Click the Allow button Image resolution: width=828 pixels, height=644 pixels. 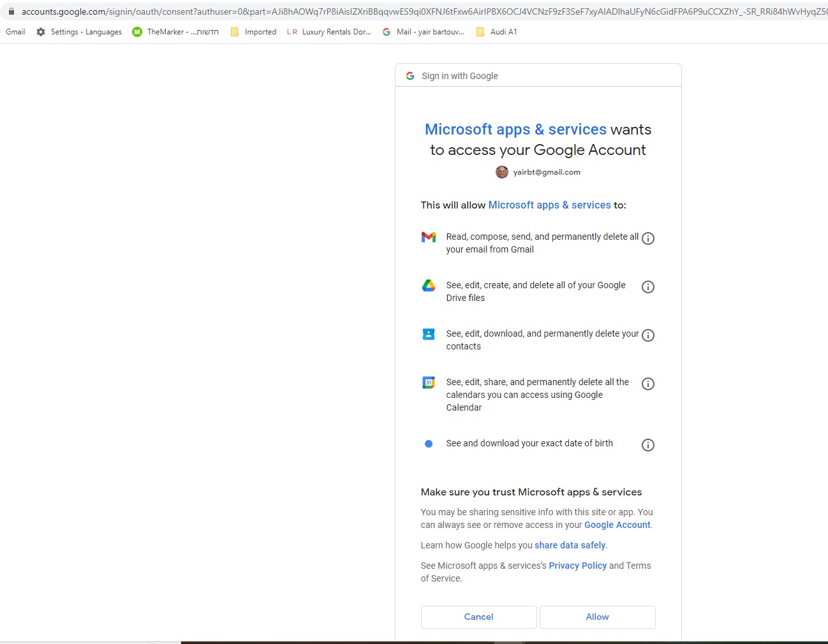coord(597,617)
